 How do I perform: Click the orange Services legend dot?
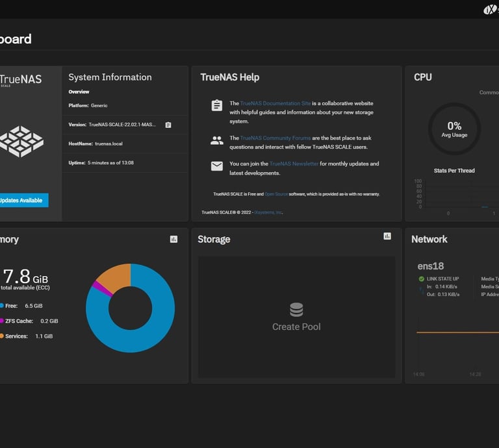pyautogui.click(x=1, y=336)
